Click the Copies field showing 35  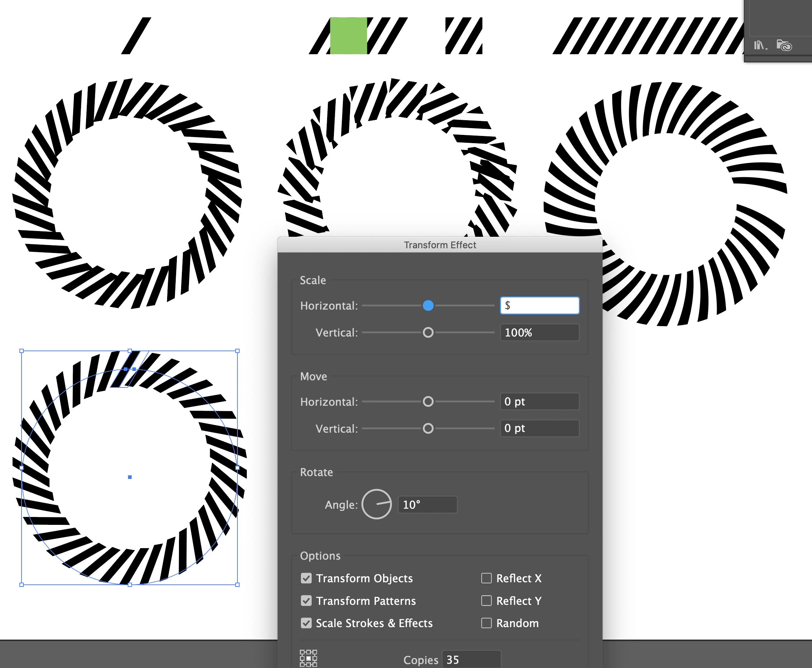click(x=471, y=659)
